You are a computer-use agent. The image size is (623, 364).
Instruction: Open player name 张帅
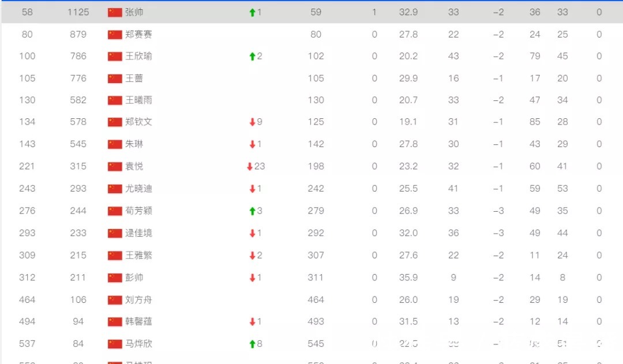(134, 12)
